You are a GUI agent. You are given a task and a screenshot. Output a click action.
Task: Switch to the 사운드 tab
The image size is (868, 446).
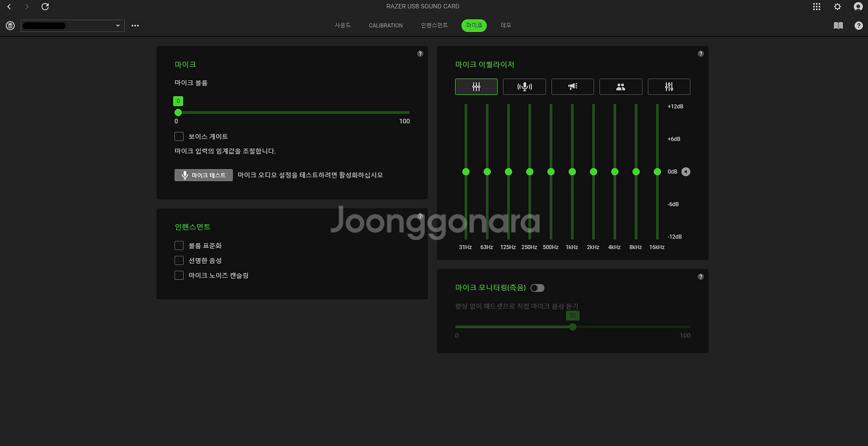(343, 26)
